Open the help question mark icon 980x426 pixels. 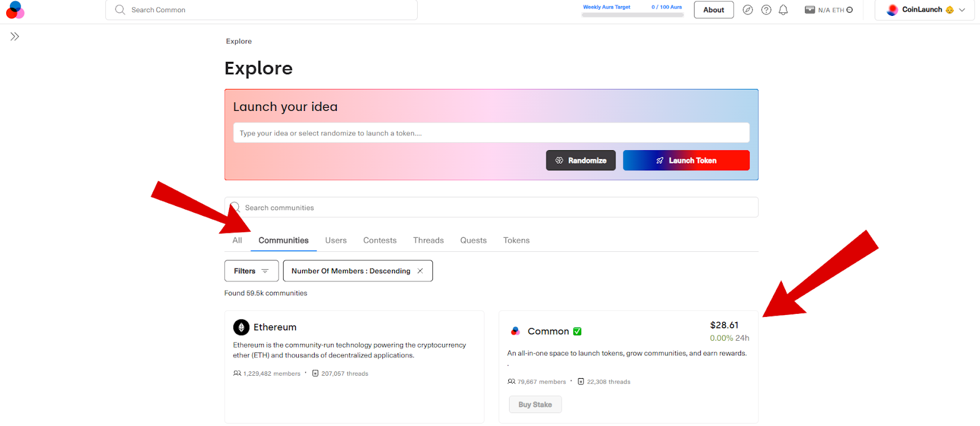(766, 10)
